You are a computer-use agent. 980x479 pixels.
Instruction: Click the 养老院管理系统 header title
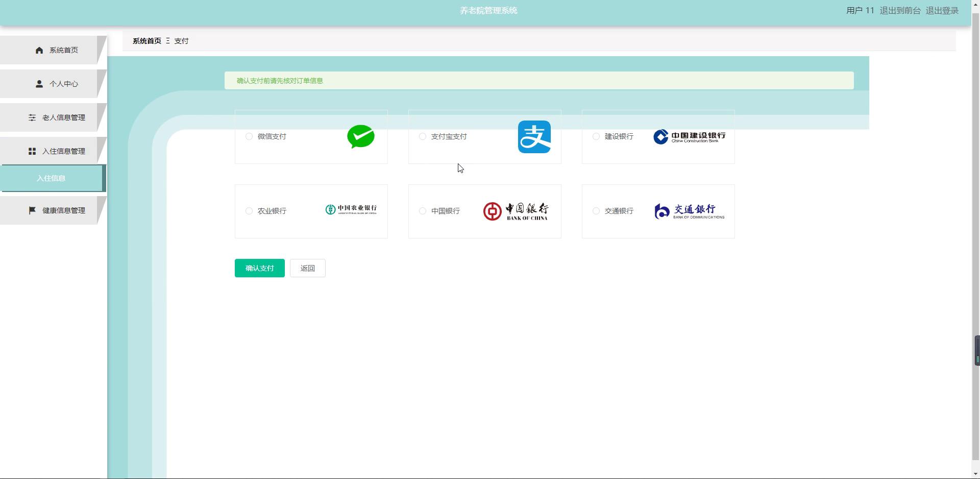pyautogui.click(x=488, y=10)
